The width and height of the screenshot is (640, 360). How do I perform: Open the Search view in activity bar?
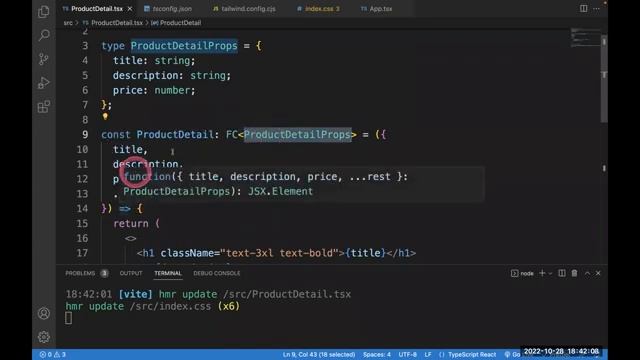coord(44,35)
